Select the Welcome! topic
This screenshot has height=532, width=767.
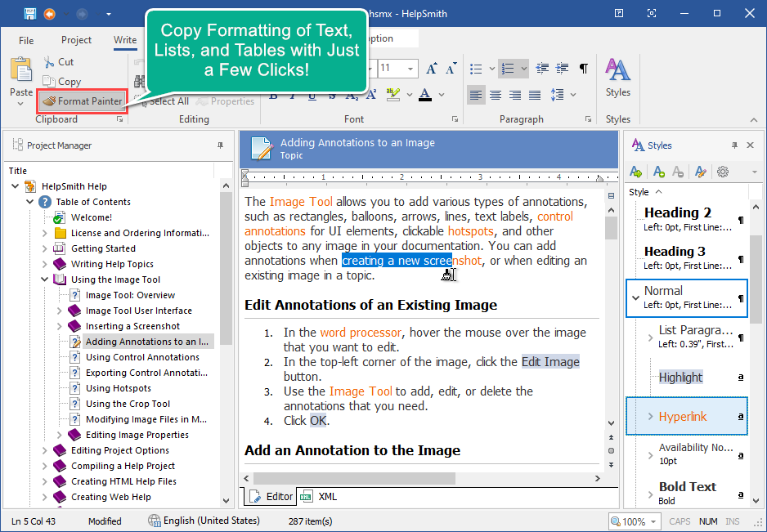[92, 217]
